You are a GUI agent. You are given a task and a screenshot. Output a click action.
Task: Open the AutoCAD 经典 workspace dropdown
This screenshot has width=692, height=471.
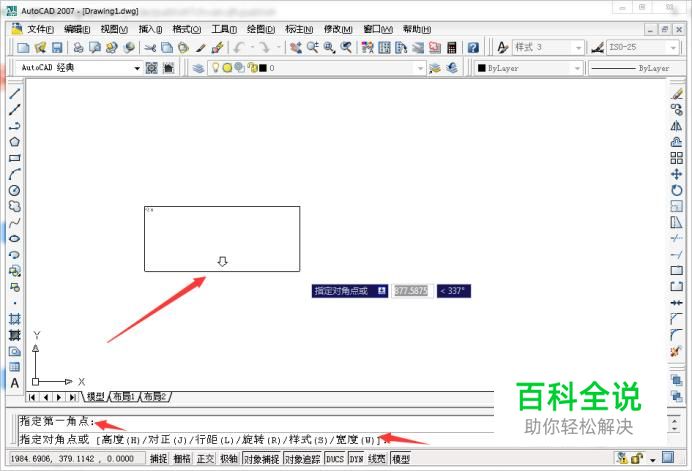tap(137, 68)
